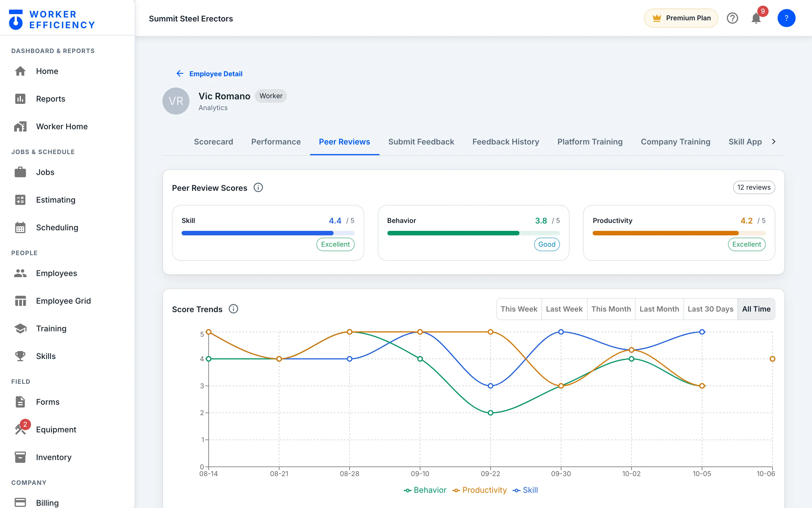The height and width of the screenshot is (508, 812).
Task: Click the 12 reviews badge
Action: click(754, 187)
